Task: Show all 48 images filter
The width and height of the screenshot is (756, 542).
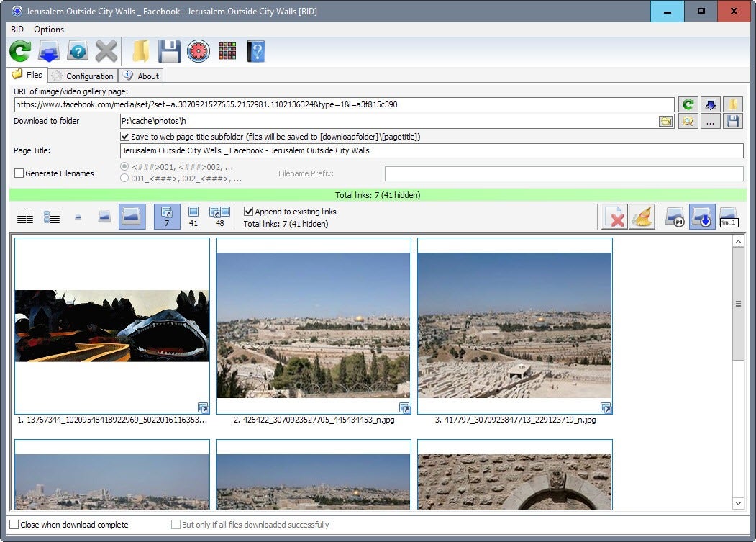Action: click(219, 216)
